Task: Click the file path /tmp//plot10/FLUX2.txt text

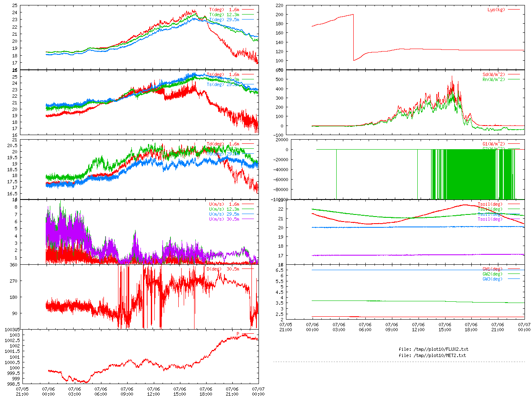Action: point(433,349)
